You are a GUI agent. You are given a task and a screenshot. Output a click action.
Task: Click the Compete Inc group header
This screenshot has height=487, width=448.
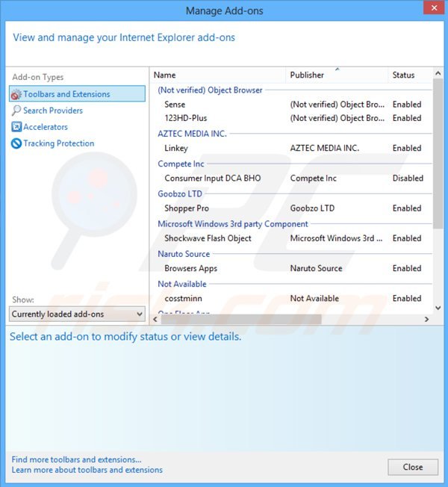pyautogui.click(x=181, y=164)
